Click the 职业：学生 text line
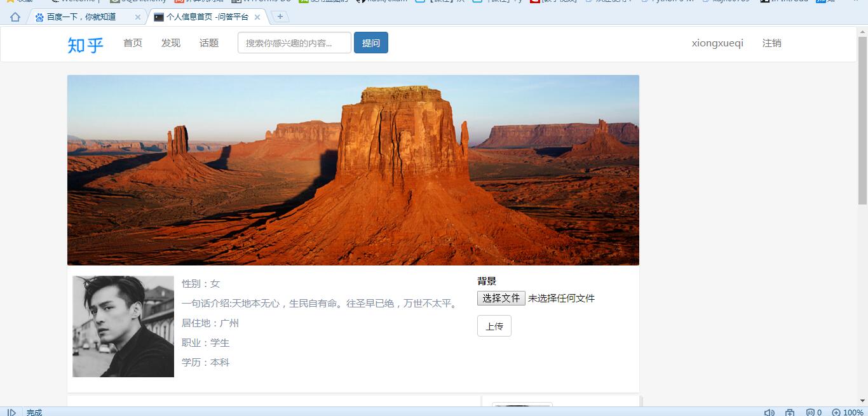Viewport: 868px width, 416px height. coord(206,343)
